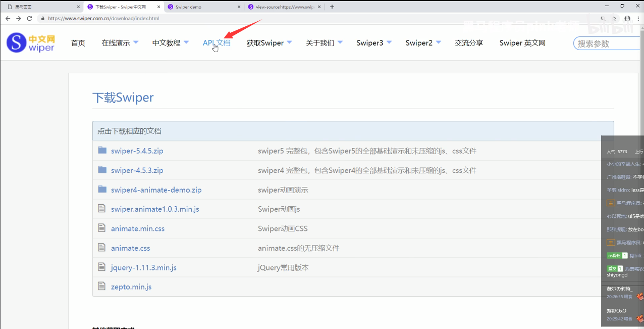Switch to the view-source tab
The height and width of the screenshot is (329, 644).
pyautogui.click(x=284, y=7)
